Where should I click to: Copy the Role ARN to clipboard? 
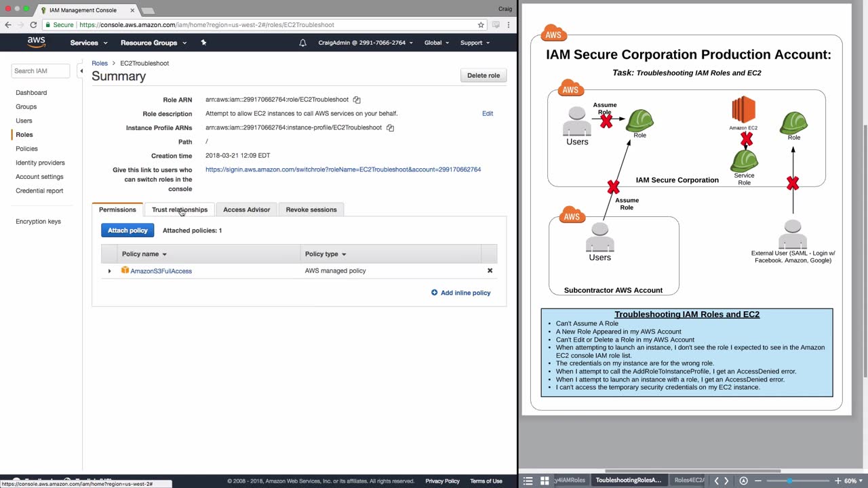click(357, 100)
